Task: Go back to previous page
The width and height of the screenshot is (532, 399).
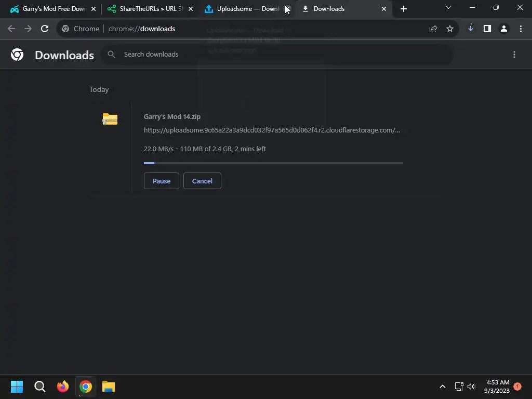Action: pos(11,29)
